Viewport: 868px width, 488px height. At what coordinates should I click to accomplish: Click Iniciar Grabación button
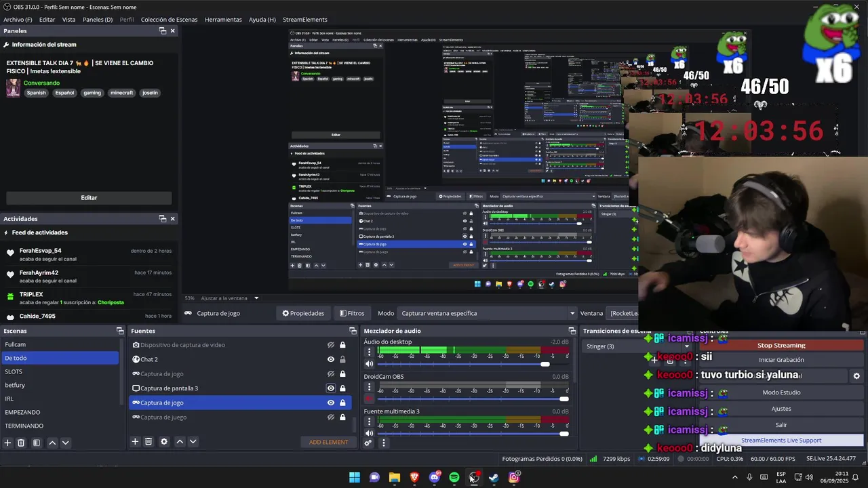pyautogui.click(x=781, y=360)
